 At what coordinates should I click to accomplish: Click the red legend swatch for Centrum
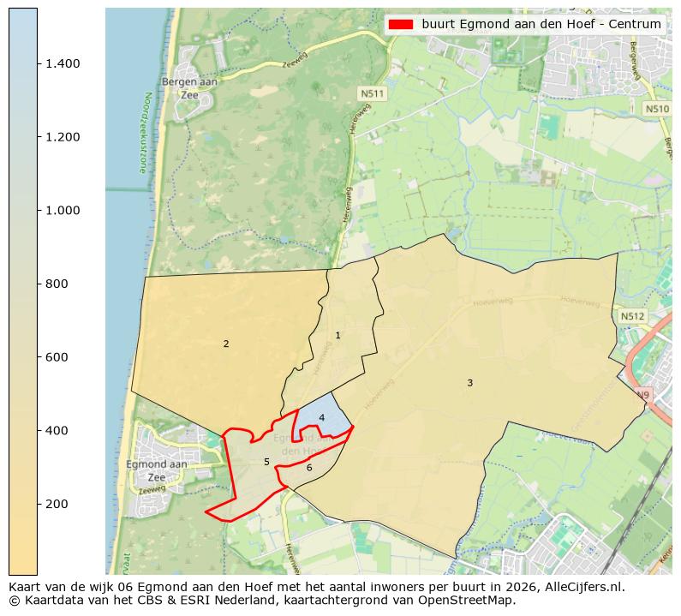[400, 24]
